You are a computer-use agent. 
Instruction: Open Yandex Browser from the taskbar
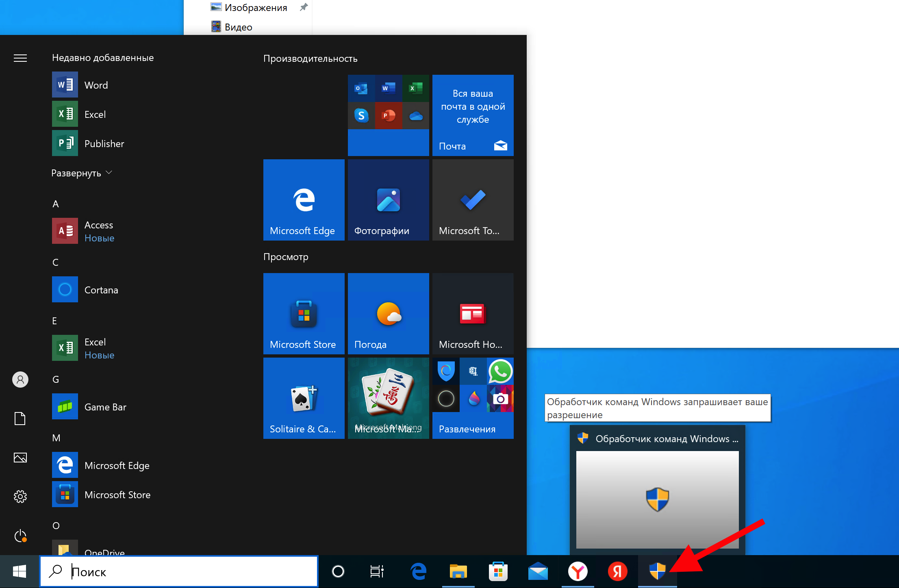point(578,571)
